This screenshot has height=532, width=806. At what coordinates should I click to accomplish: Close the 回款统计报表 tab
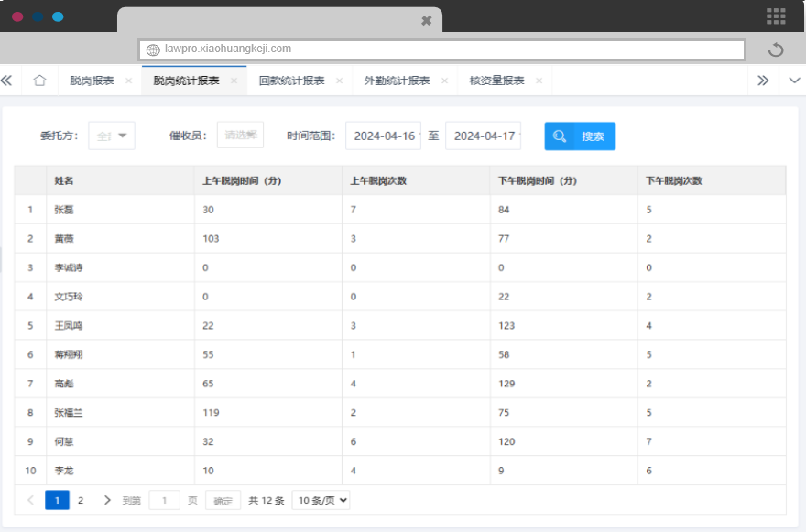pos(339,81)
